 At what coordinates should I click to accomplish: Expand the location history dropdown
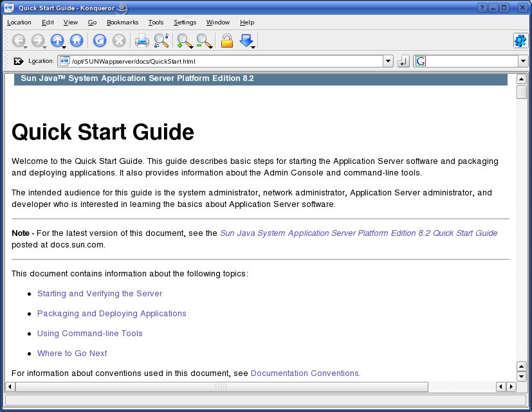388,61
